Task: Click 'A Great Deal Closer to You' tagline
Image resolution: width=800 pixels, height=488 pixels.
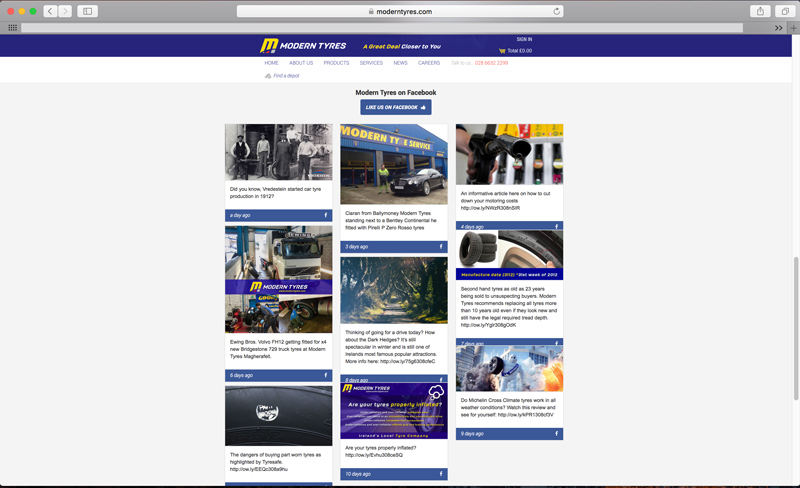Action: pyautogui.click(x=402, y=46)
